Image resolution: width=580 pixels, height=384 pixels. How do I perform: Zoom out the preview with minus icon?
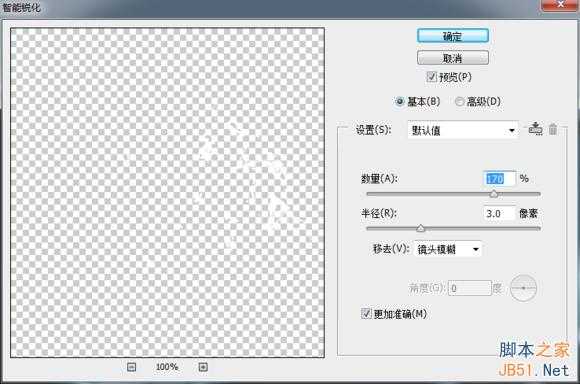click(x=131, y=367)
